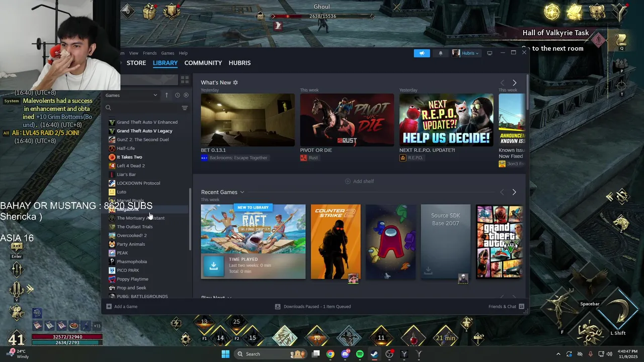Open Chrome from the taskbar
This screenshot has height=362, width=644.
click(330, 354)
